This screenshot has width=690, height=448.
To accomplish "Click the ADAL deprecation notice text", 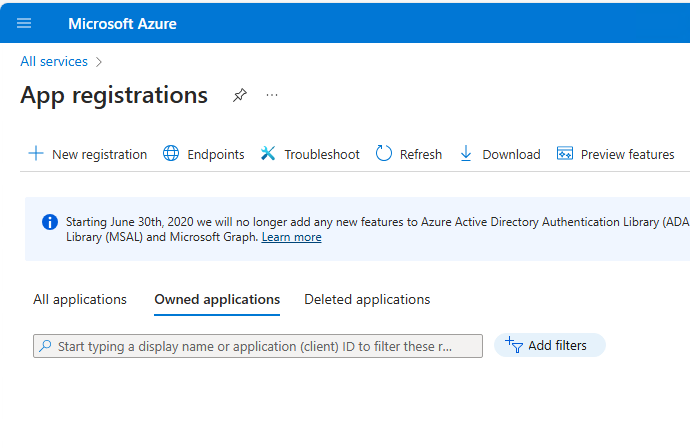I will pos(378,229).
